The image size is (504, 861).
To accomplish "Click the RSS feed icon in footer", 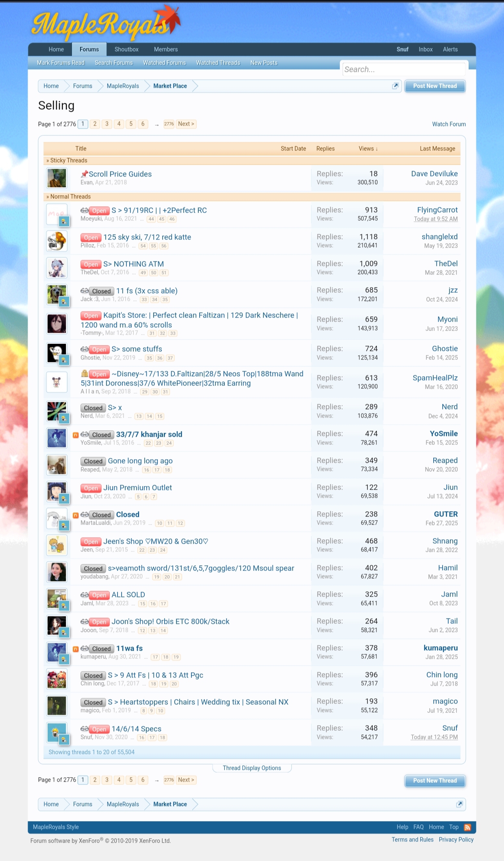I will [x=467, y=827].
